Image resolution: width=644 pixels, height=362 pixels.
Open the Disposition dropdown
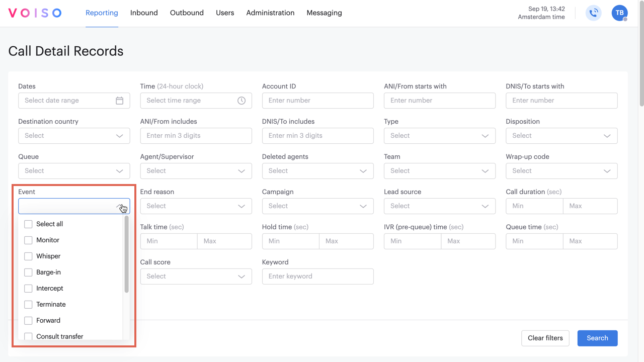(561, 136)
